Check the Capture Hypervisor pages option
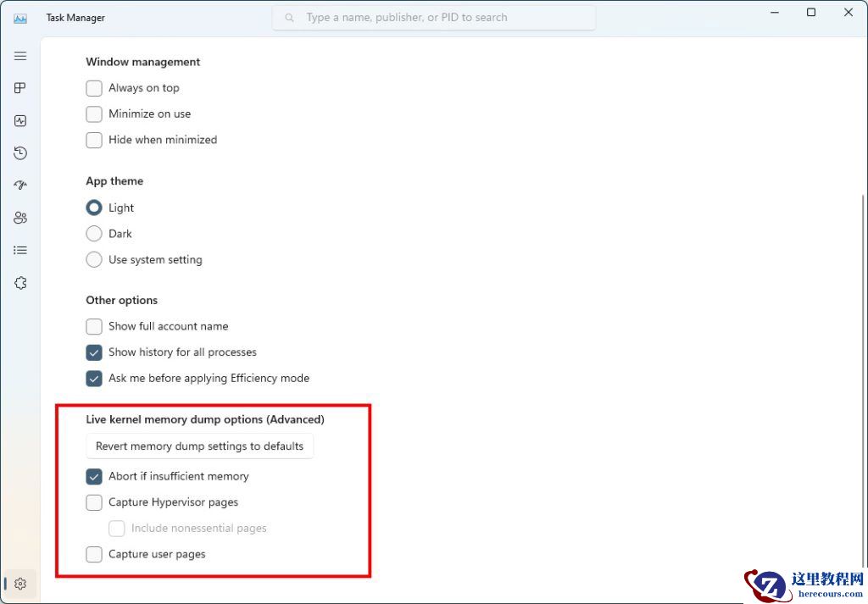Image resolution: width=868 pixels, height=604 pixels. (x=94, y=502)
